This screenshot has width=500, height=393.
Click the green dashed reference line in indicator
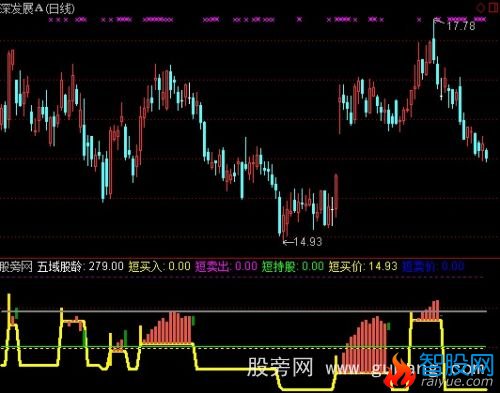244,348
